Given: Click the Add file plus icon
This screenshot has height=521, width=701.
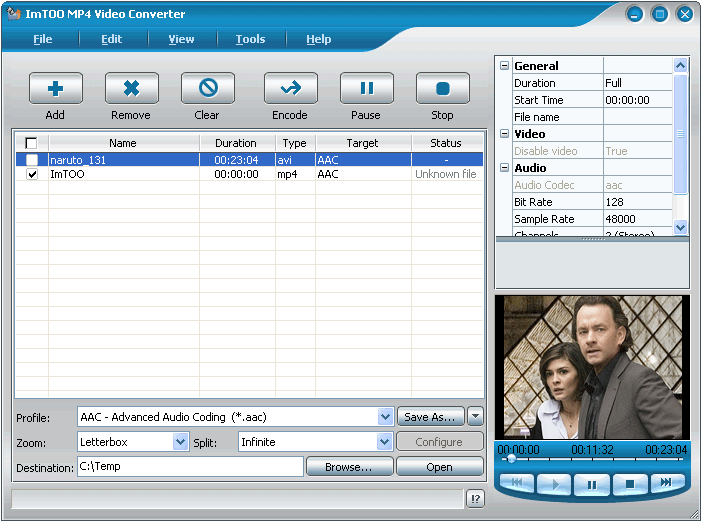Looking at the screenshot, I should tap(55, 89).
